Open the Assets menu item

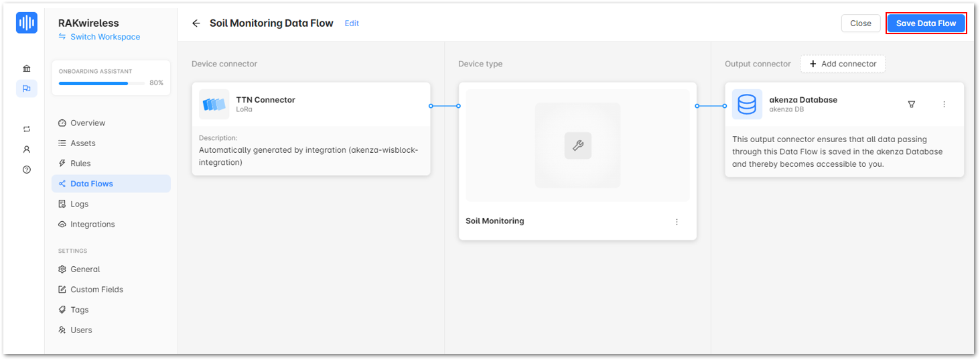click(x=111, y=143)
